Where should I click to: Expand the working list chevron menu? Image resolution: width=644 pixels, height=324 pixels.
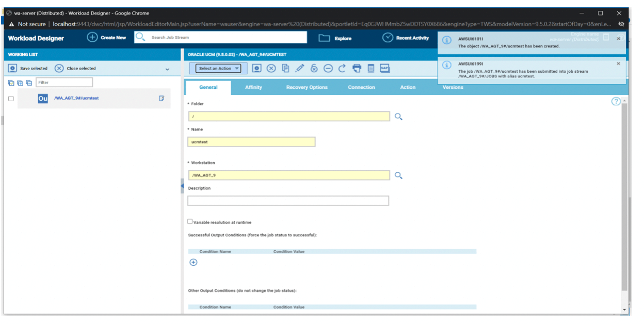(x=167, y=69)
